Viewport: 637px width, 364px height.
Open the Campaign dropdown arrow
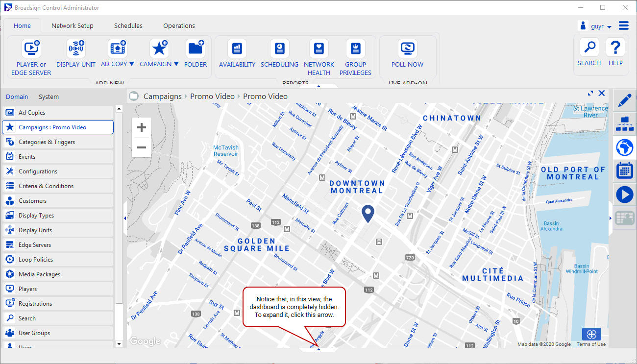tap(176, 64)
